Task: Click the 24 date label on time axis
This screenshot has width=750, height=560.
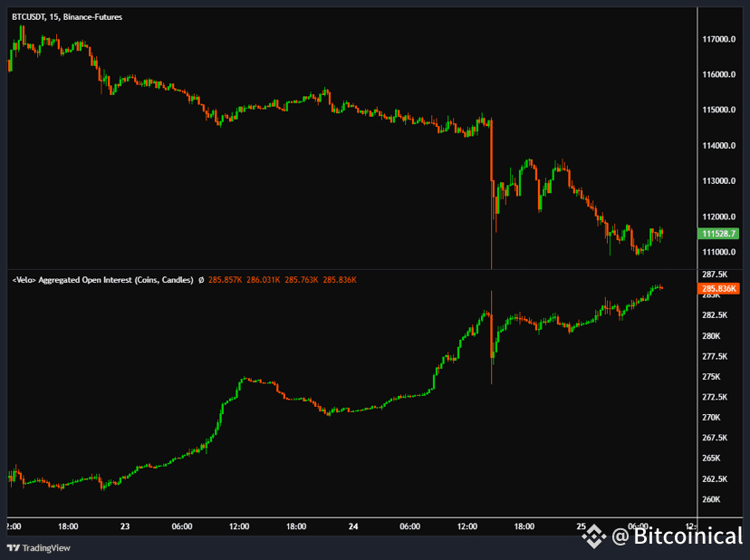Action: (x=353, y=526)
